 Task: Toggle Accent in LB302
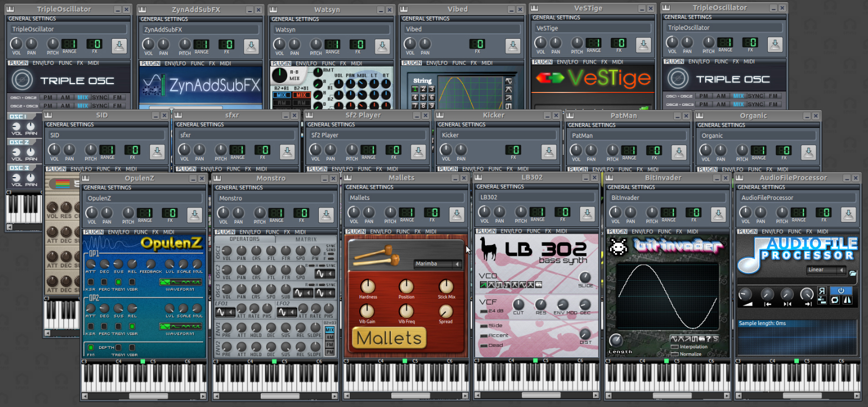click(484, 336)
